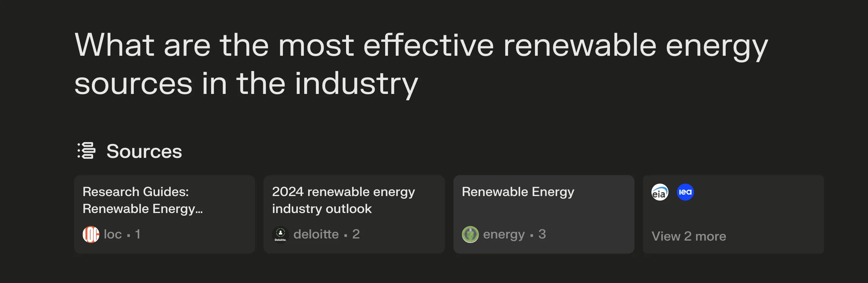The width and height of the screenshot is (868, 283).
Task: Click source number 2 badge
Action: click(356, 234)
